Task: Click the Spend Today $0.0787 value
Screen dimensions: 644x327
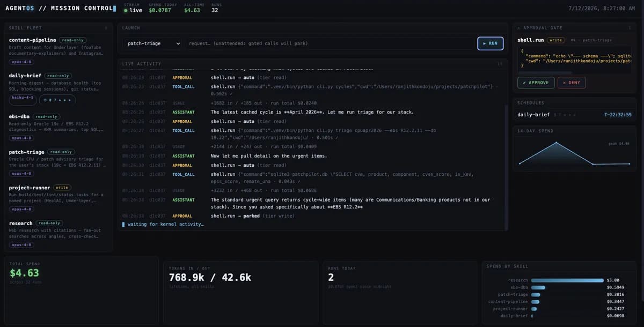Action: pyautogui.click(x=159, y=10)
